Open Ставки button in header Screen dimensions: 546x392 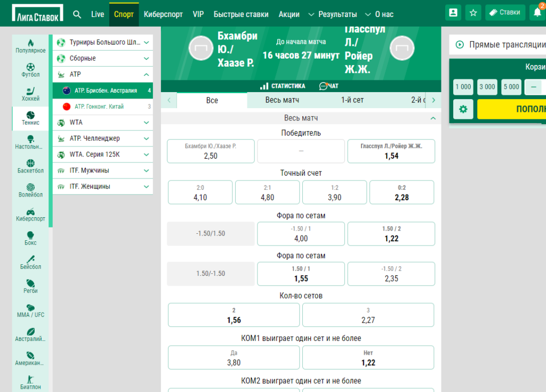point(505,13)
